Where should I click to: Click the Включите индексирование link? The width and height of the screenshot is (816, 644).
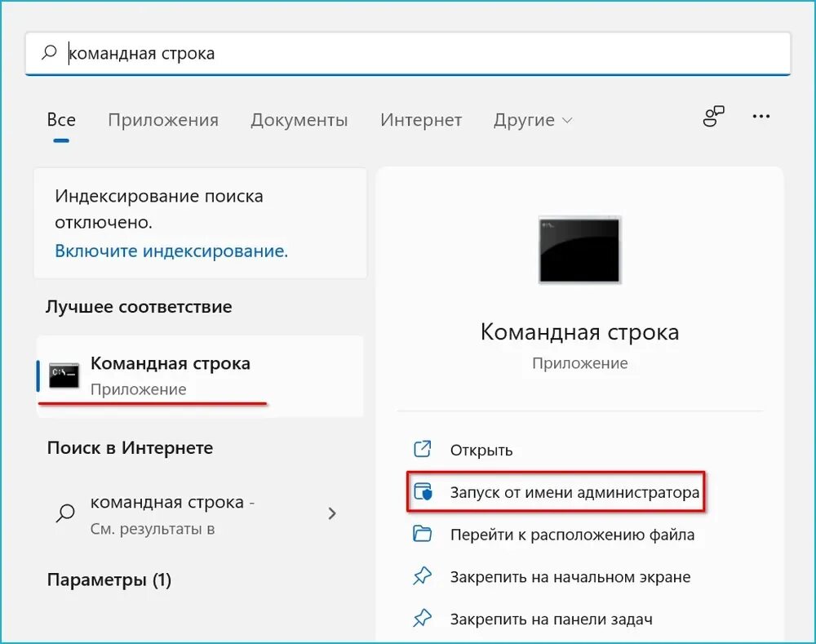pos(171,251)
